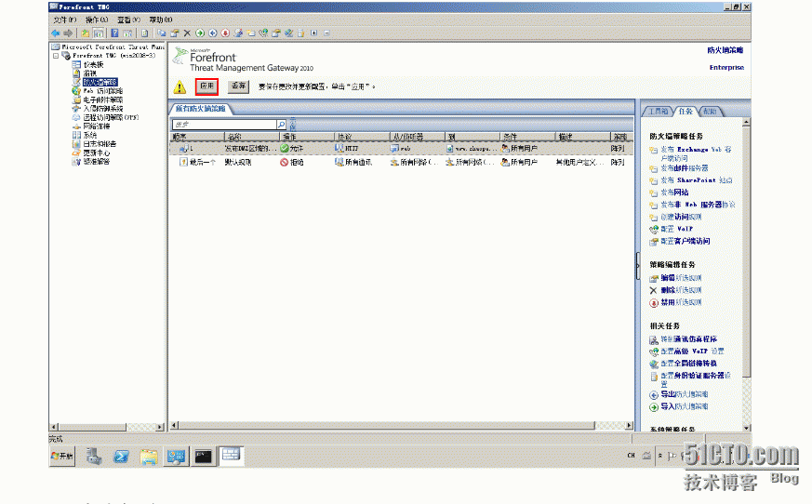
Task: Click the 开始 Start button on taskbar
Action: [x=62, y=456]
